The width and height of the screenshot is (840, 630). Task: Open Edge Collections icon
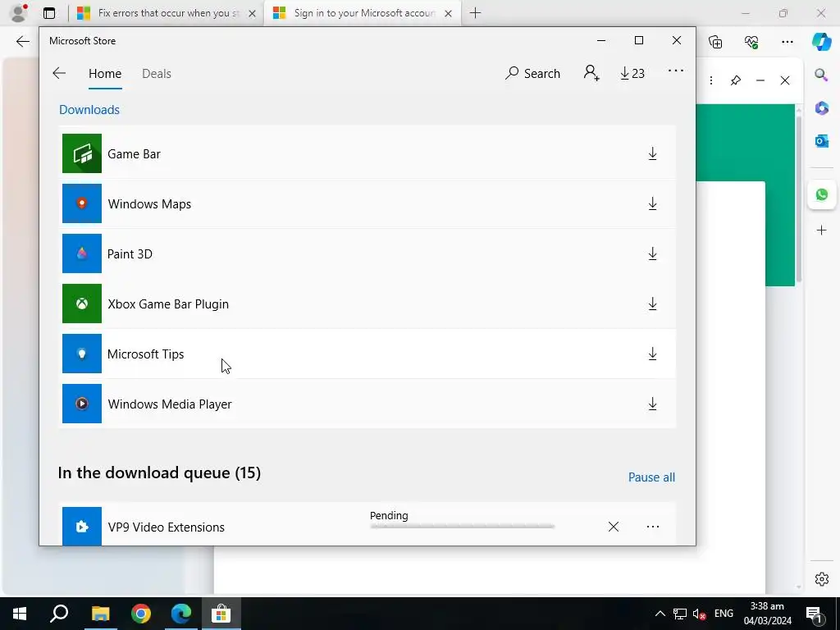[x=715, y=42]
